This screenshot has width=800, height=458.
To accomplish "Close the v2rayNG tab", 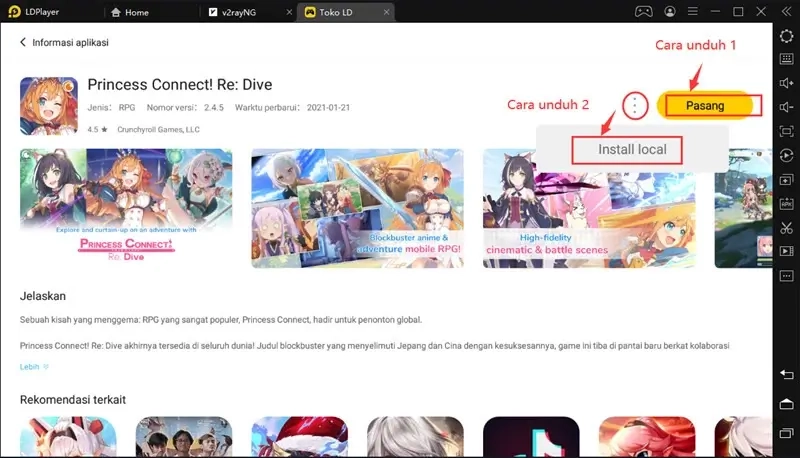I will 289,12.
